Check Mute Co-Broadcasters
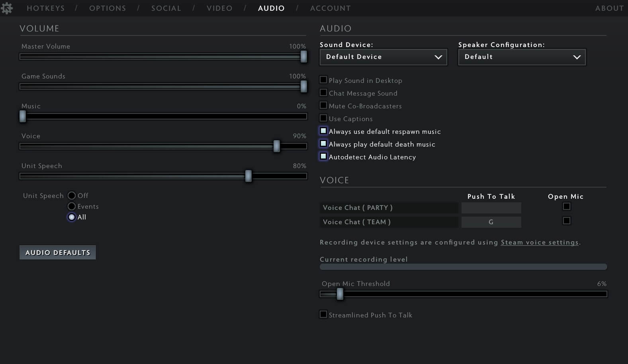This screenshot has width=628, height=364. [x=323, y=105]
